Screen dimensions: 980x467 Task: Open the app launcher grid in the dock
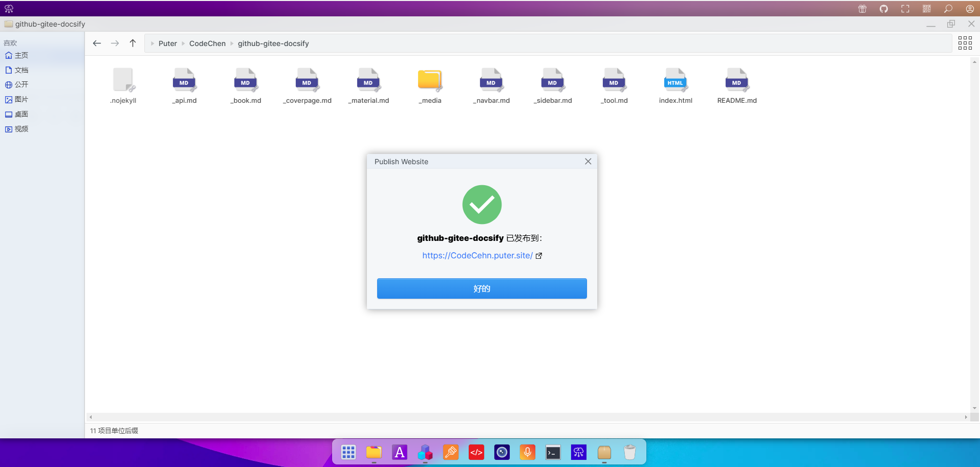click(x=349, y=452)
